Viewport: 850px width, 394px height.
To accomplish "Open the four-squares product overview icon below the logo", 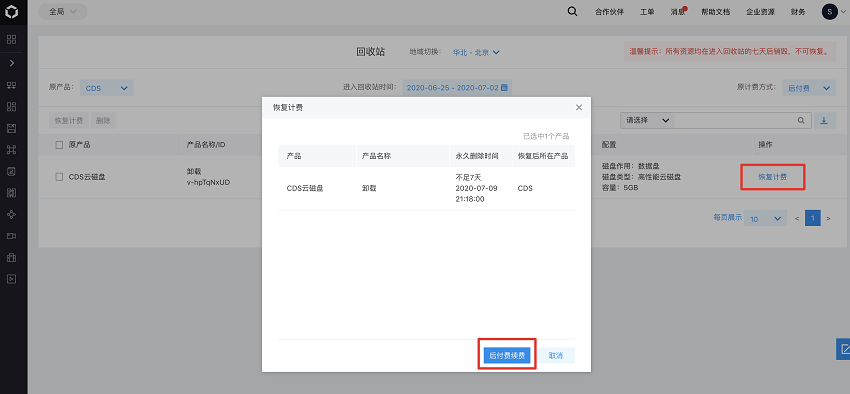I will (11, 39).
